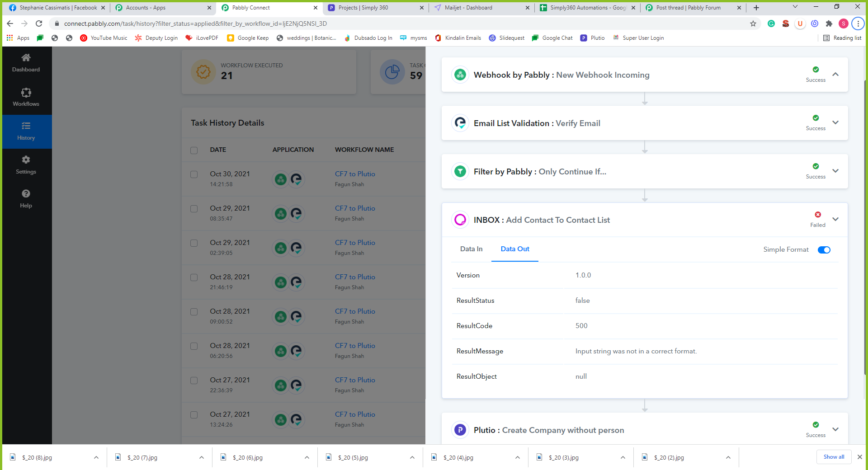Viewport: 868px width, 470px height.
Task: Collapse the Webhook by Pabbly step
Action: 835,75
